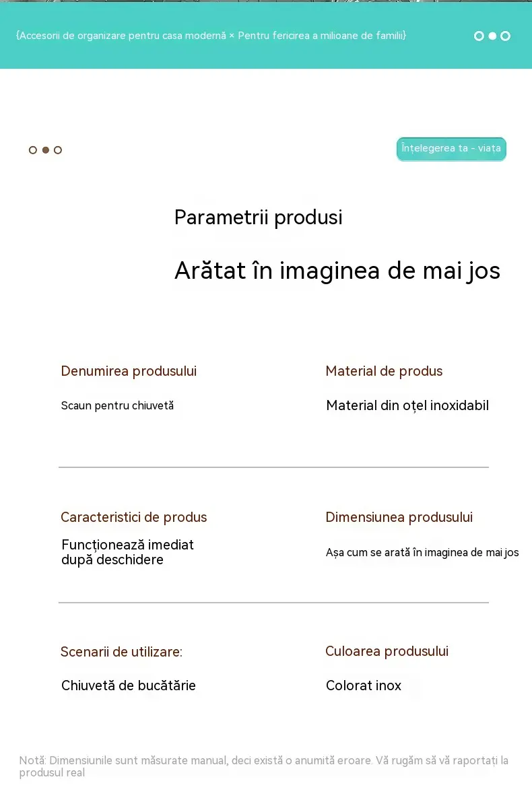Click the rightmost hollow brown pagination dot
532x804 pixels.
(58, 150)
